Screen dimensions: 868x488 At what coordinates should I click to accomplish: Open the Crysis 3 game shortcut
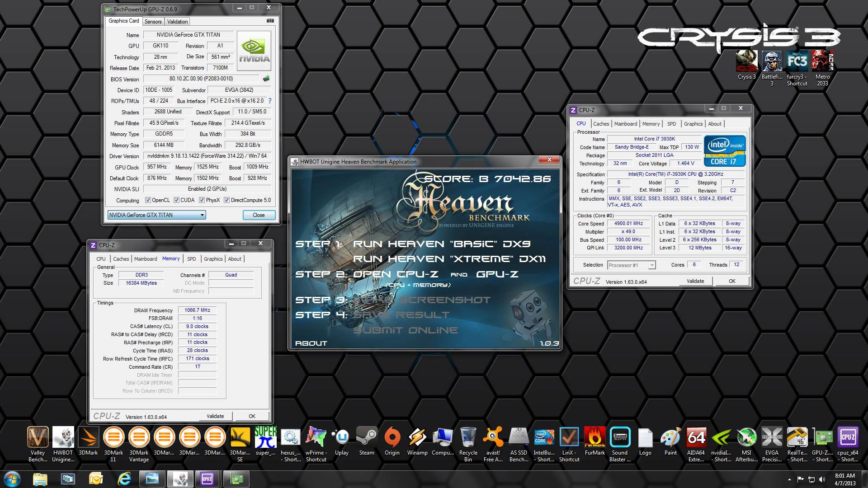(x=746, y=65)
